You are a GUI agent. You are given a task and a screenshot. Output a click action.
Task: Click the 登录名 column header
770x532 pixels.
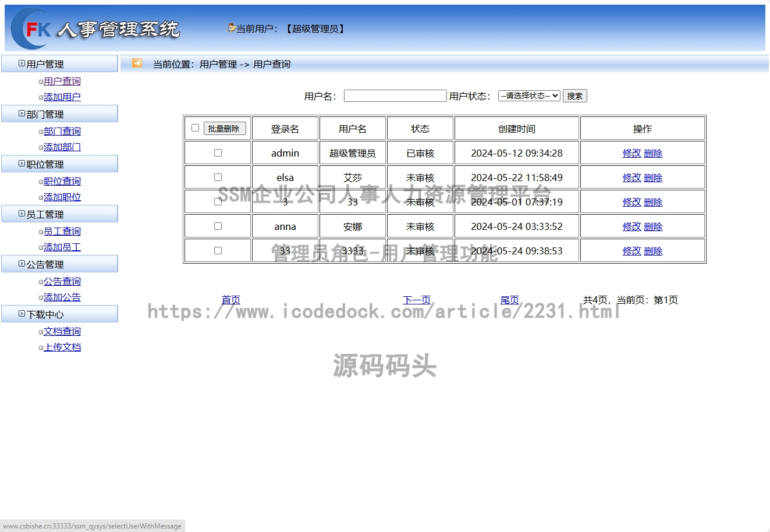[x=285, y=129]
